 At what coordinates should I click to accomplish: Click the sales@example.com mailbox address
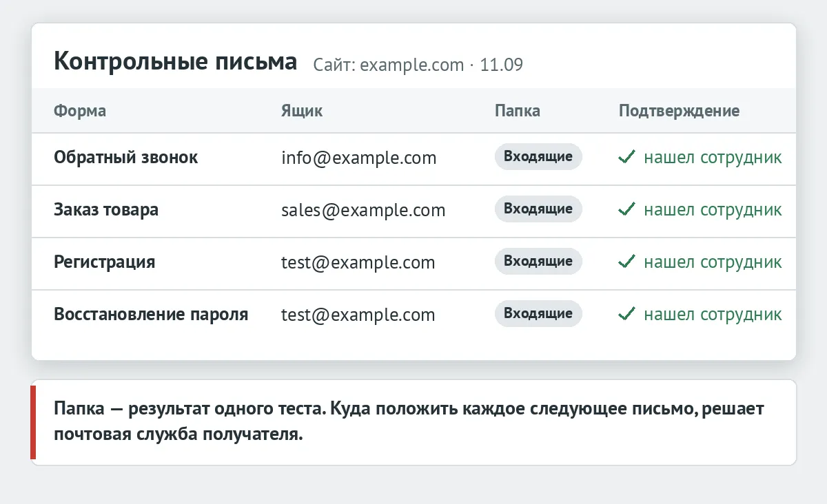pyautogui.click(x=363, y=211)
